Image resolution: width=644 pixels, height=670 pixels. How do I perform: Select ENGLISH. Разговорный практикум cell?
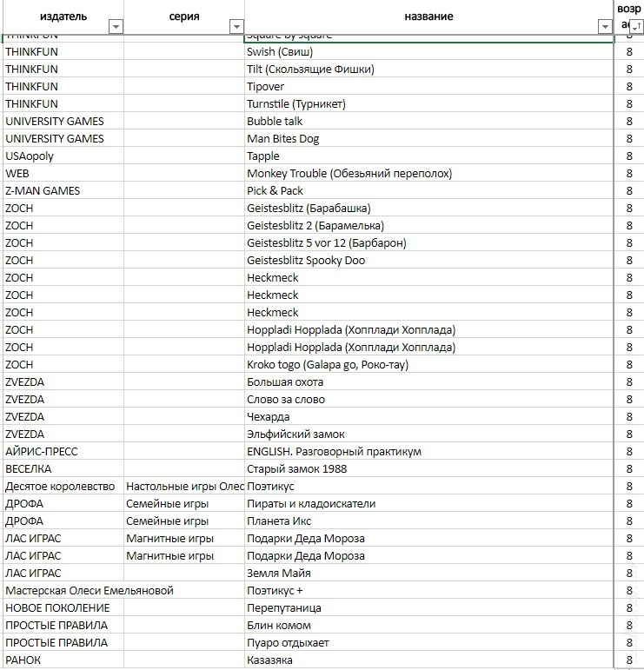[x=429, y=452]
